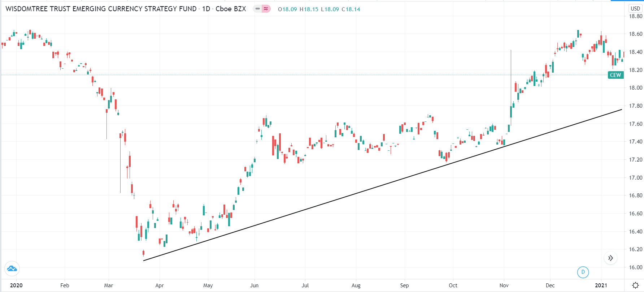Click 17.80 on the price axis

[635, 106]
